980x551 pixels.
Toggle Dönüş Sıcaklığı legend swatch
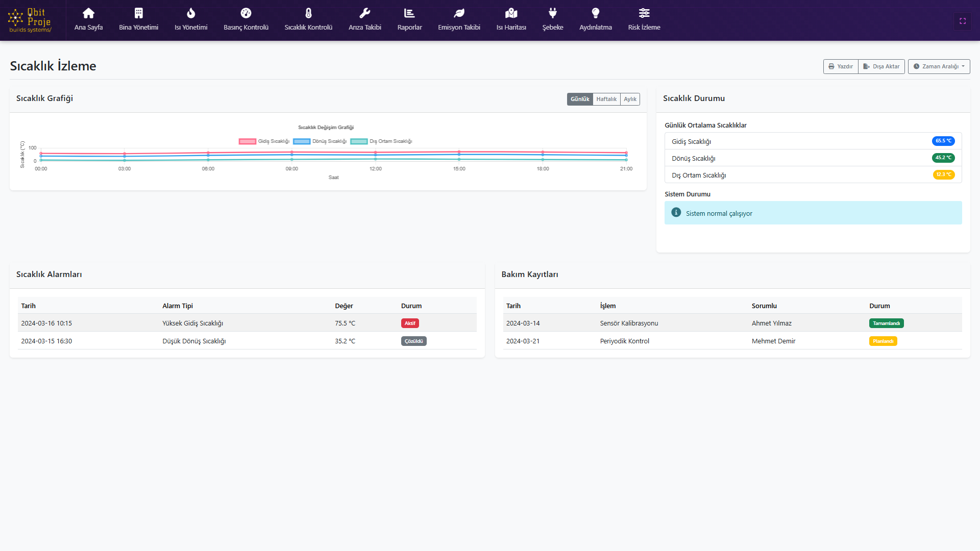302,141
